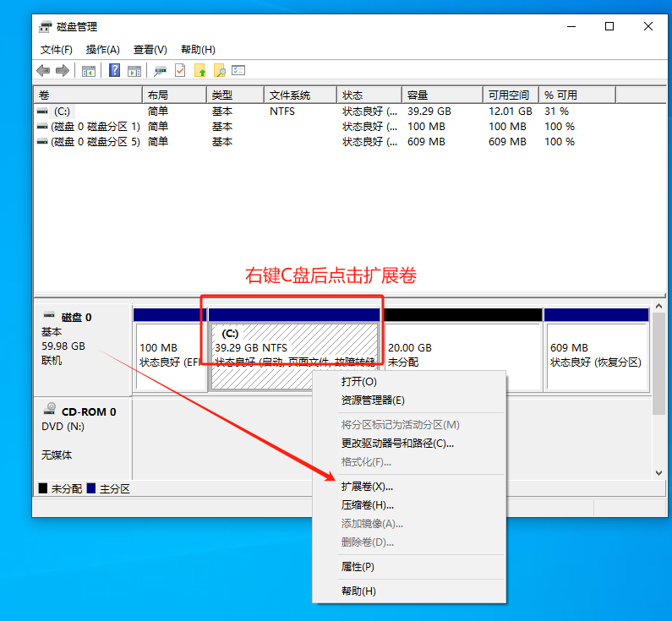The height and width of the screenshot is (621, 672).
Task: Click the Forward arrow toolbar icon
Action: (63, 70)
